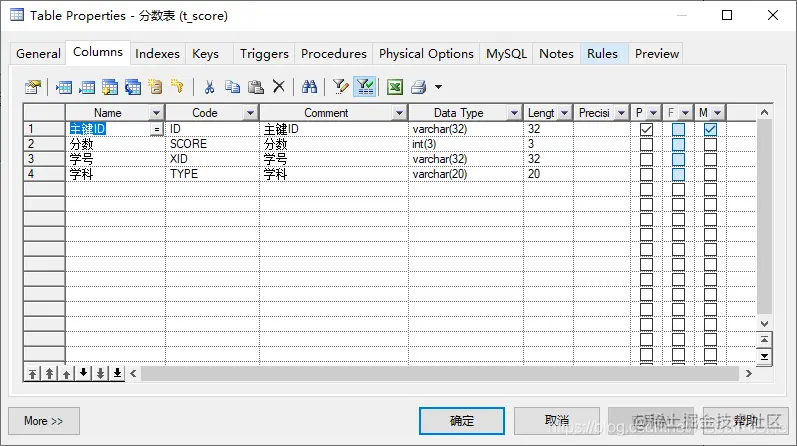
Task: Export list with the Excel icon
Action: [x=395, y=87]
